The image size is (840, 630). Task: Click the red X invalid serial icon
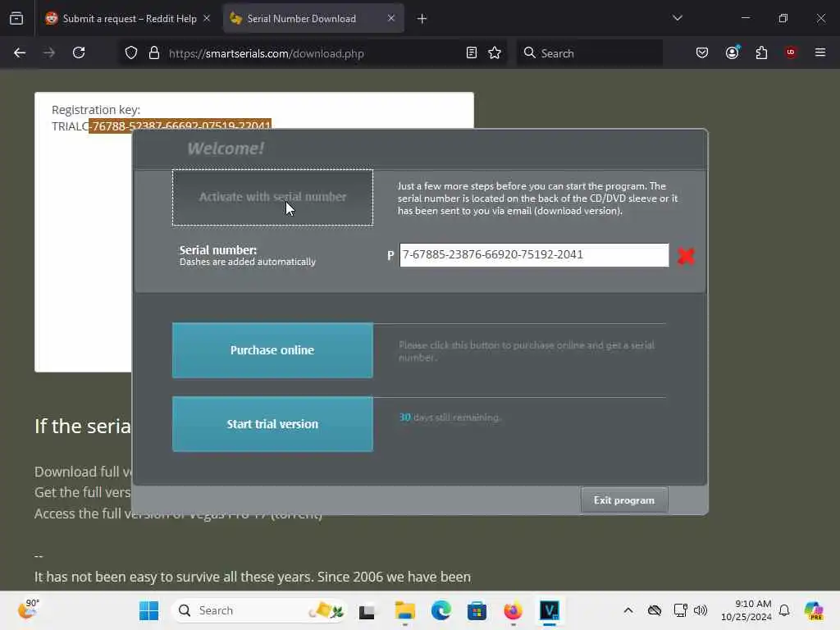click(x=686, y=256)
